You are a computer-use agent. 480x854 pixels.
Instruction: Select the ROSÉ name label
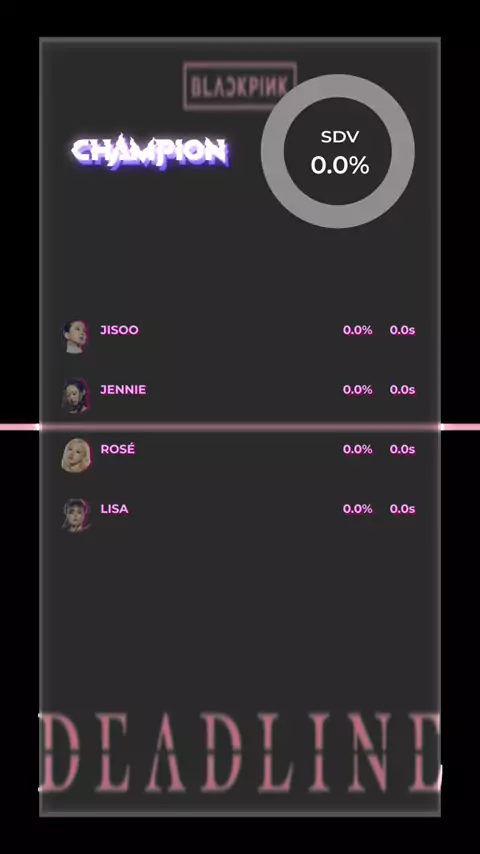point(118,449)
